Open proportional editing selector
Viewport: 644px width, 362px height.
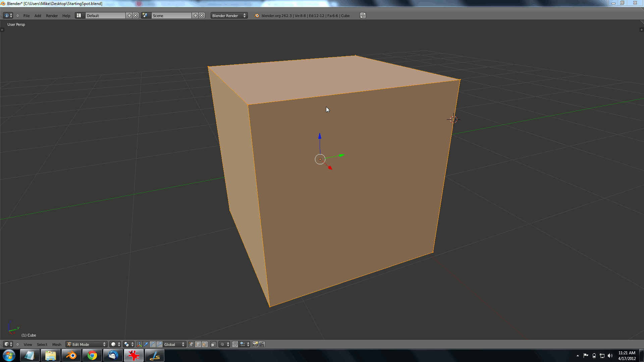tap(224, 345)
